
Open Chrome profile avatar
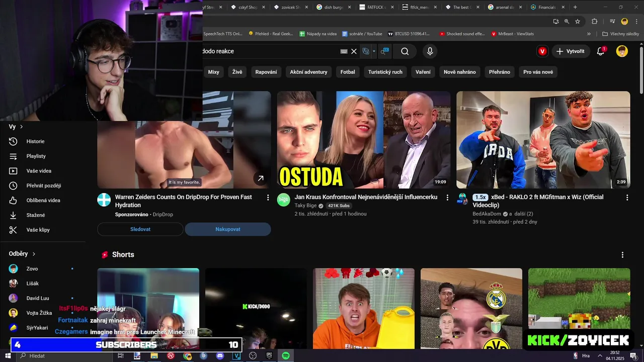pos(624,21)
